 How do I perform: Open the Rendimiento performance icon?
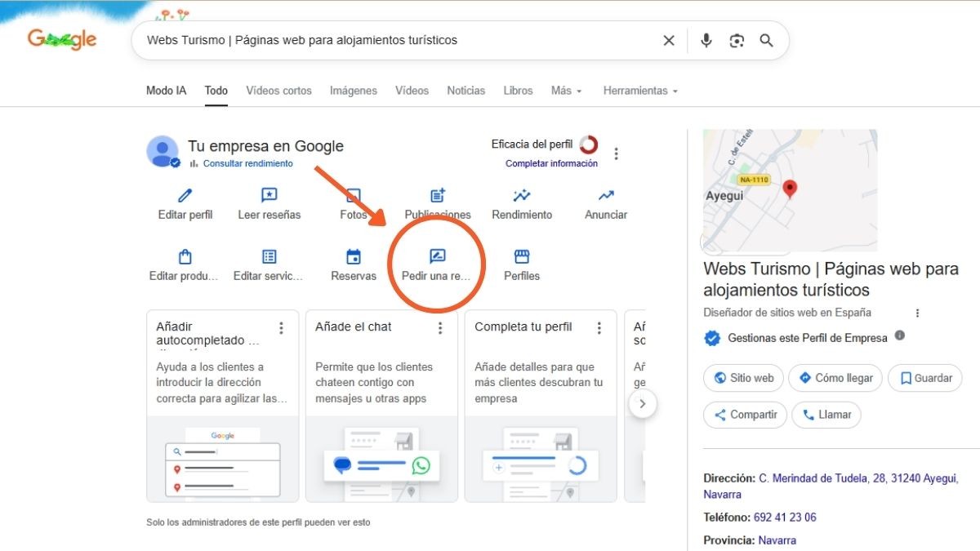pos(522,195)
